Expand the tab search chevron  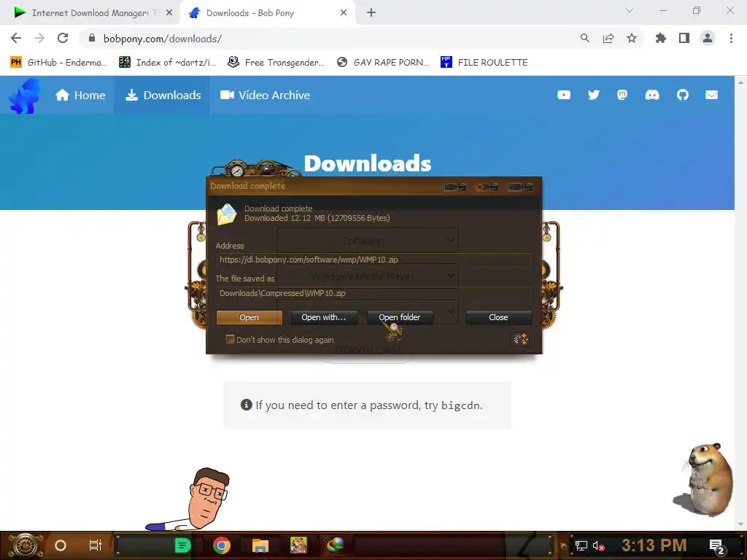(x=630, y=10)
